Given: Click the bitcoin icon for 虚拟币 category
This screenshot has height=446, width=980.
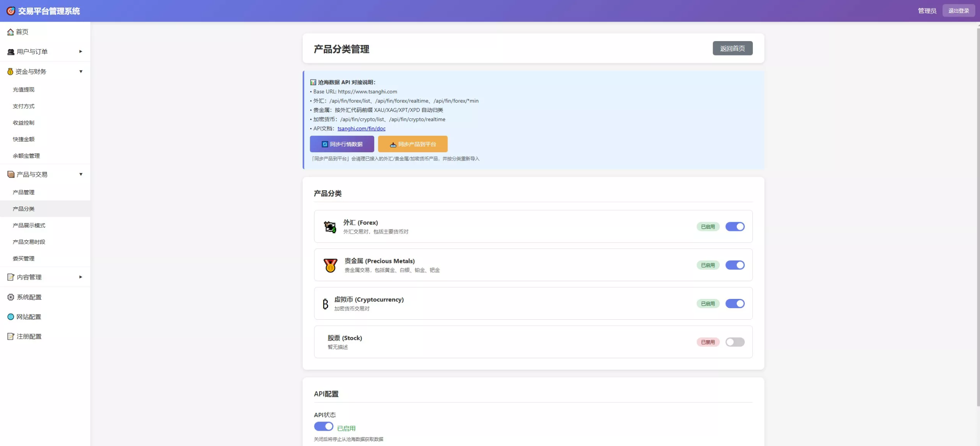Looking at the screenshot, I should click(x=325, y=304).
